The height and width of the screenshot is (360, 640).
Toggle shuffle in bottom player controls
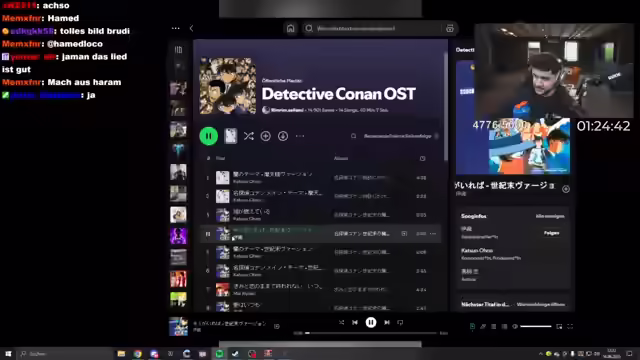(x=341, y=322)
